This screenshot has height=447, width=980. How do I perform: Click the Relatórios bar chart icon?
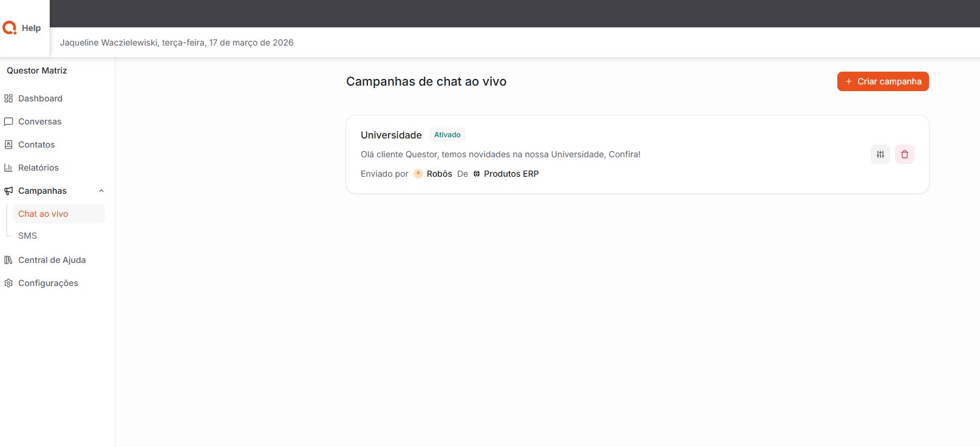click(x=9, y=168)
